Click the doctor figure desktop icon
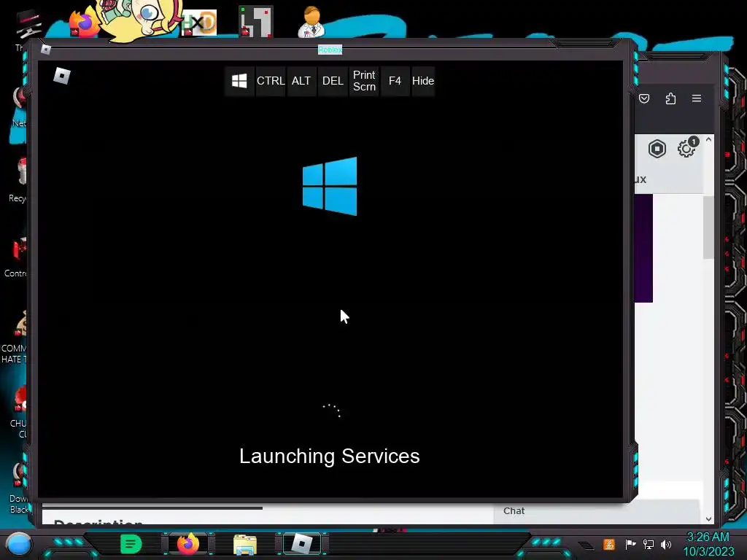Image resolution: width=747 pixels, height=560 pixels. 311,22
